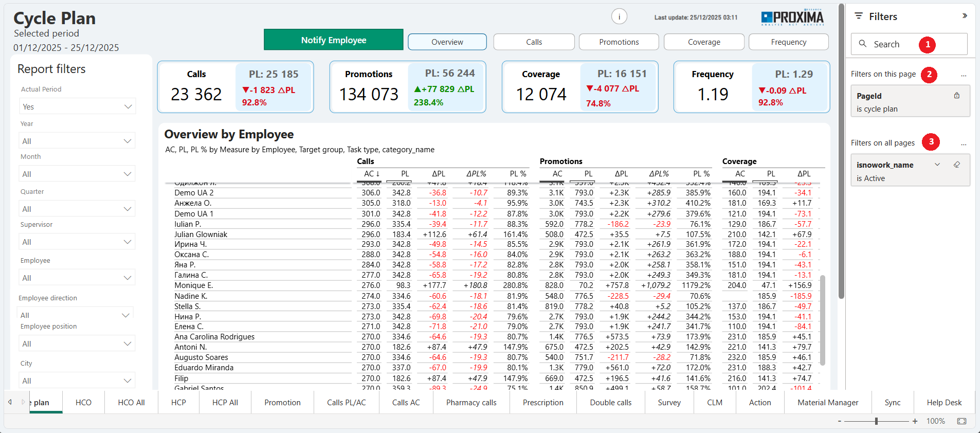
Task: Click the info icon near Last update
Action: [619, 17]
